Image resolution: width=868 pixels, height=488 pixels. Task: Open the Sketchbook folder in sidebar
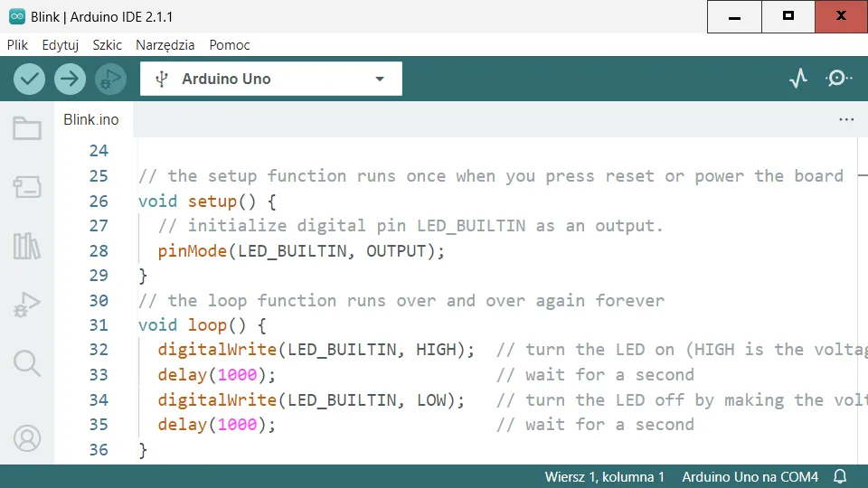point(27,128)
